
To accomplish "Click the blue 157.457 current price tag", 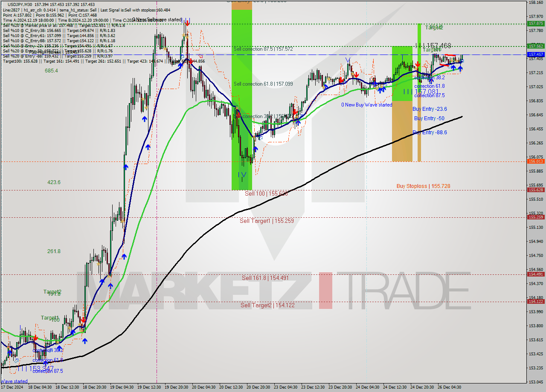I will pos(536,55).
